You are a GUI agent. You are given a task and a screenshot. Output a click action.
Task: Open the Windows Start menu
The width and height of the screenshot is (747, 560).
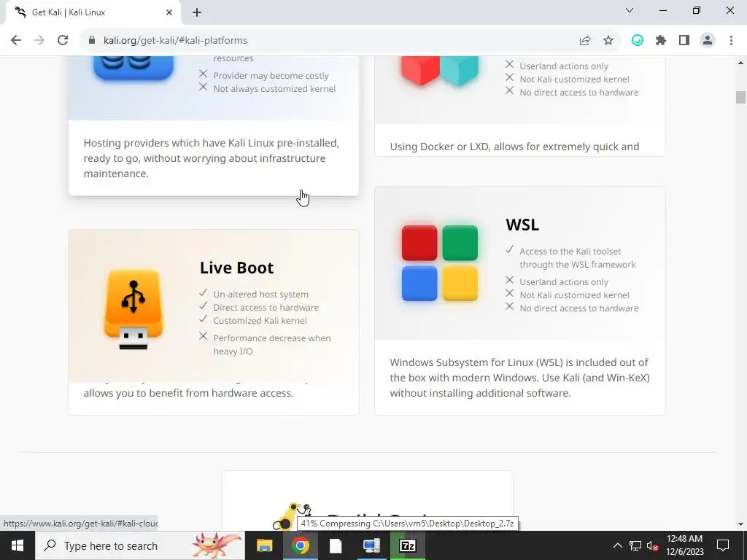18,545
